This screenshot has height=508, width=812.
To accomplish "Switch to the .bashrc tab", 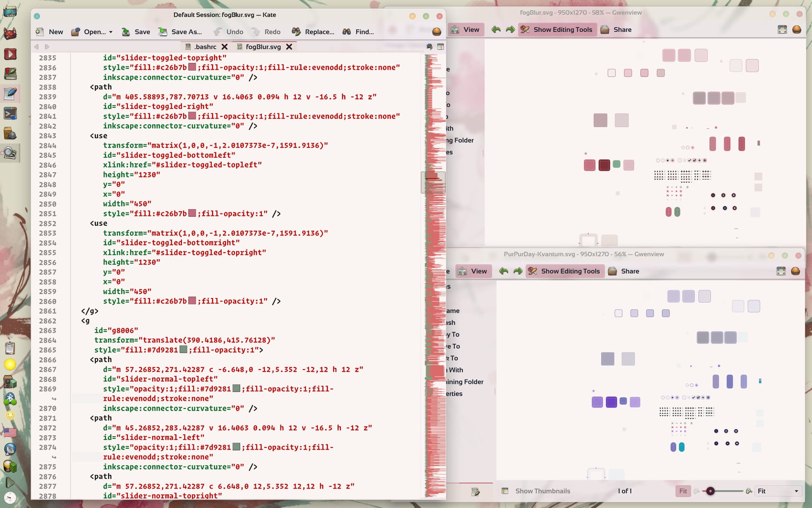I will (x=205, y=47).
